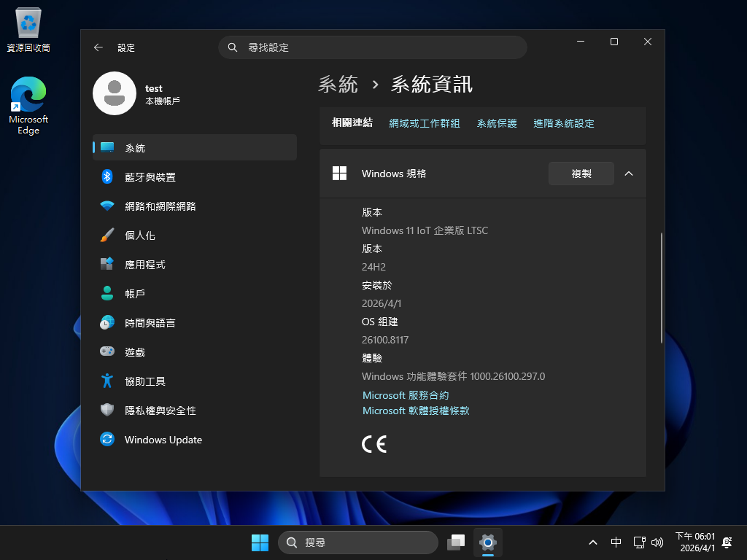Open 遊戲 gaming settings

(x=134, y=352)
